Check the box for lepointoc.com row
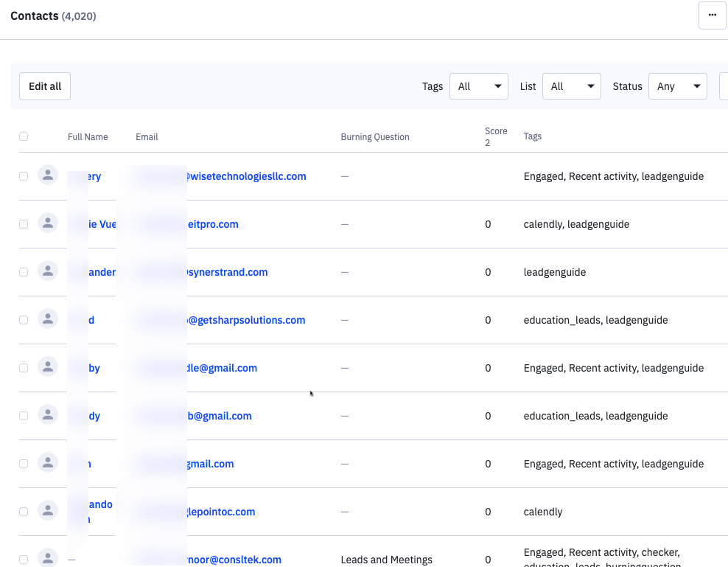 tap(24, 511)
